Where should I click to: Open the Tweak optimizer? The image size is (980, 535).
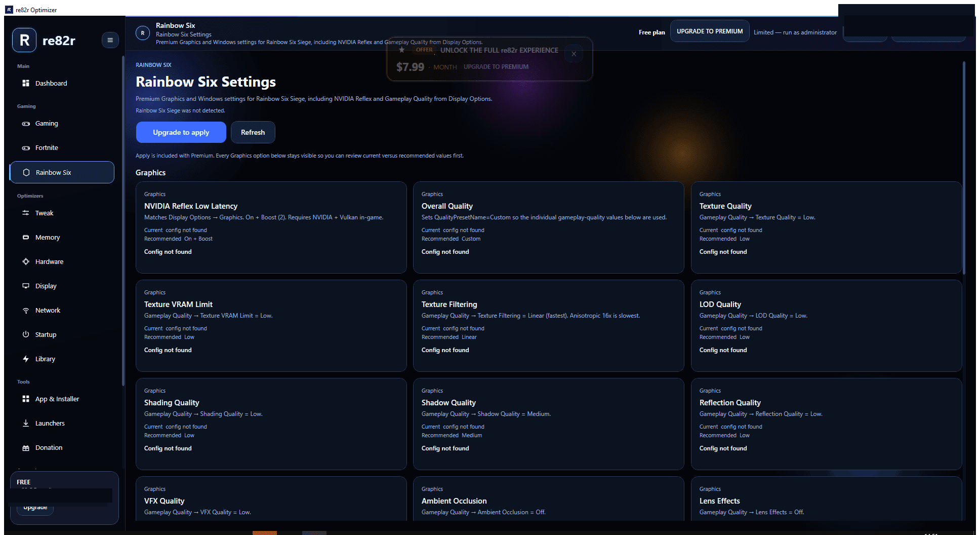click(x=62, y=213)
